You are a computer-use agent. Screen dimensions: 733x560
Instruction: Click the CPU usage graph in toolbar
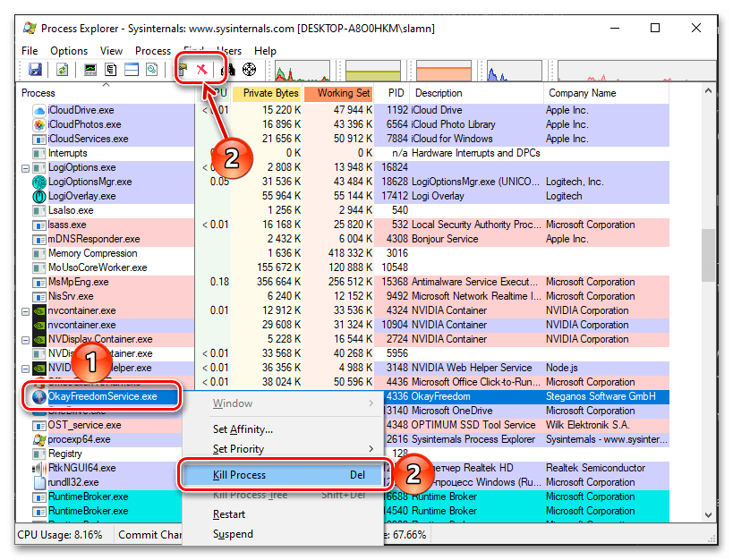click(x=303, y=71)
